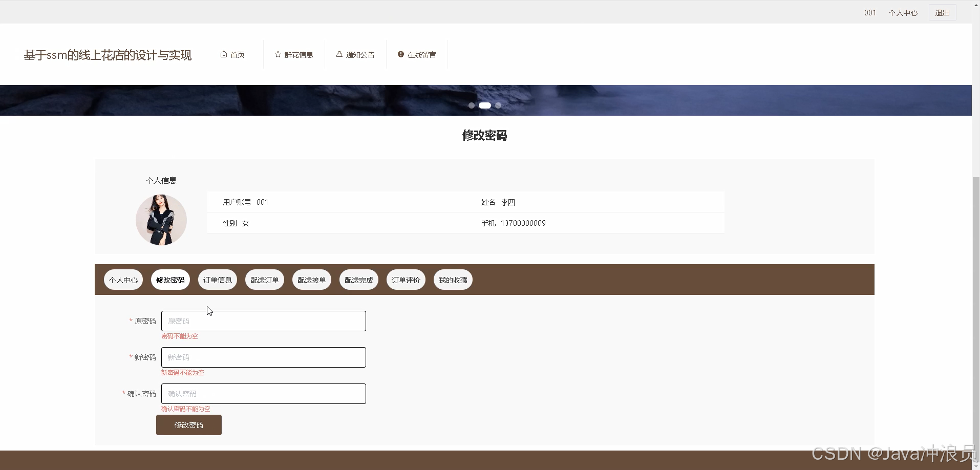Click the home icon next to 首页
This screenshot has width=980, height=470.
[224, 54]
